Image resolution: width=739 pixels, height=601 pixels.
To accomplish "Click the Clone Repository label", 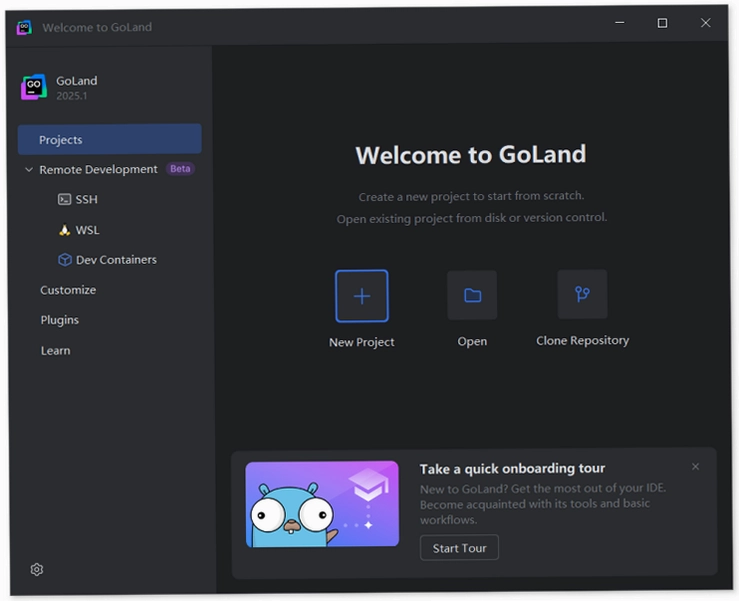I will tap(583, 340).
